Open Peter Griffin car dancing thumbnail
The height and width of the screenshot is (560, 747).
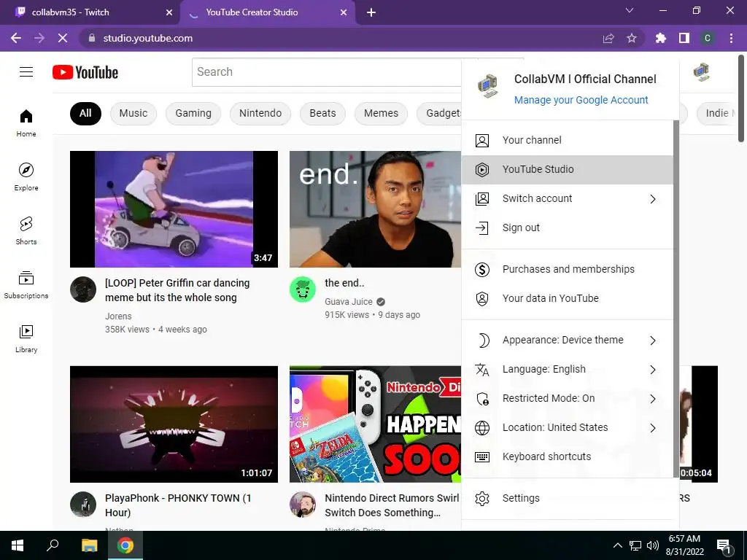[x=174, y=209]
